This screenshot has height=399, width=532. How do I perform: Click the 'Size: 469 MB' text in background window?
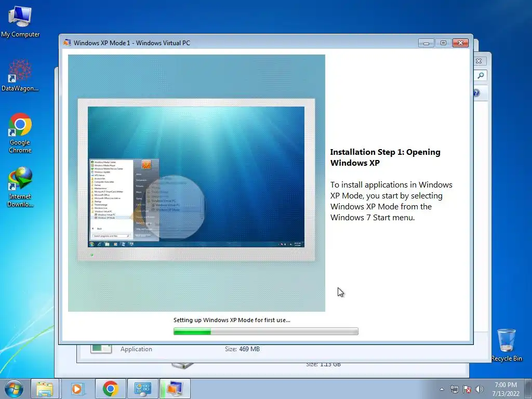[x=242, y=349]
